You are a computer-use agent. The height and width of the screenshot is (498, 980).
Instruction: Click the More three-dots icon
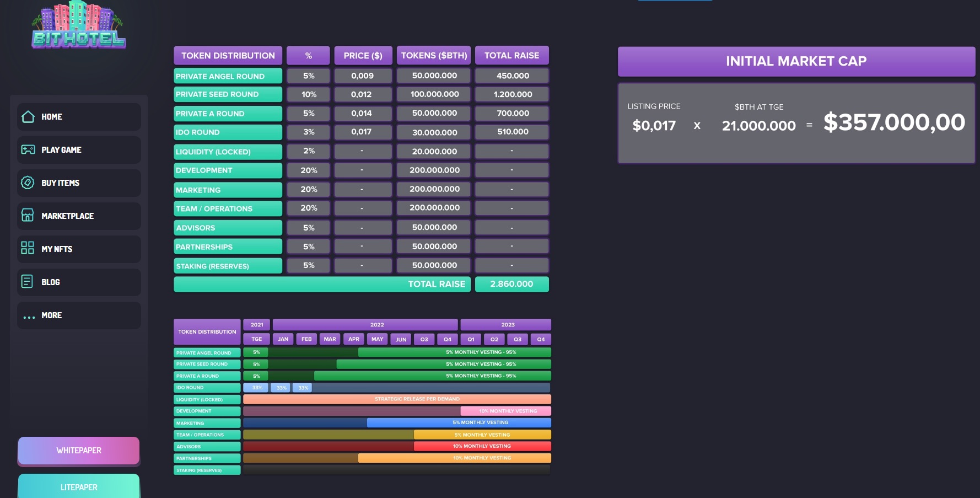coord(29,317)
